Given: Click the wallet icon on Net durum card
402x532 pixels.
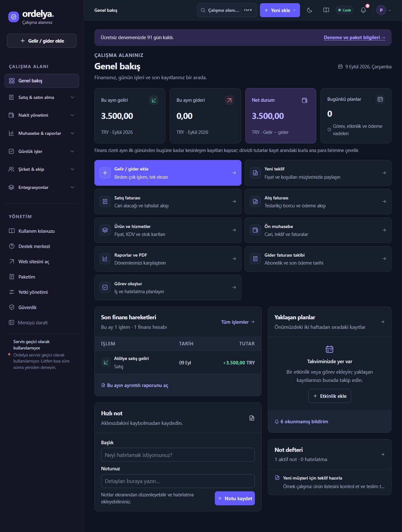Looking at the screenshot, I should click(304, 100).
